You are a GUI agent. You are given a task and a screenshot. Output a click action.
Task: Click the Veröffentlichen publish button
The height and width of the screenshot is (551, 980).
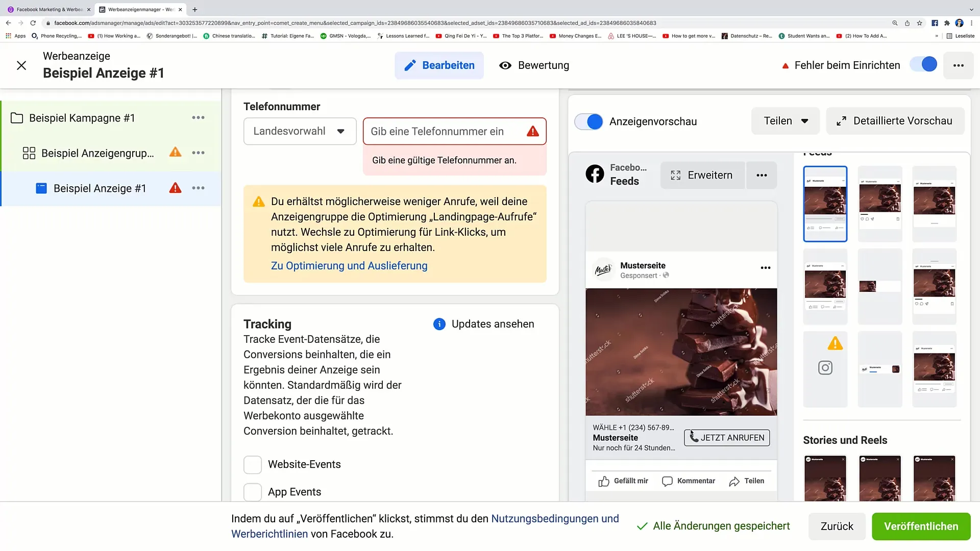[921, 525]
